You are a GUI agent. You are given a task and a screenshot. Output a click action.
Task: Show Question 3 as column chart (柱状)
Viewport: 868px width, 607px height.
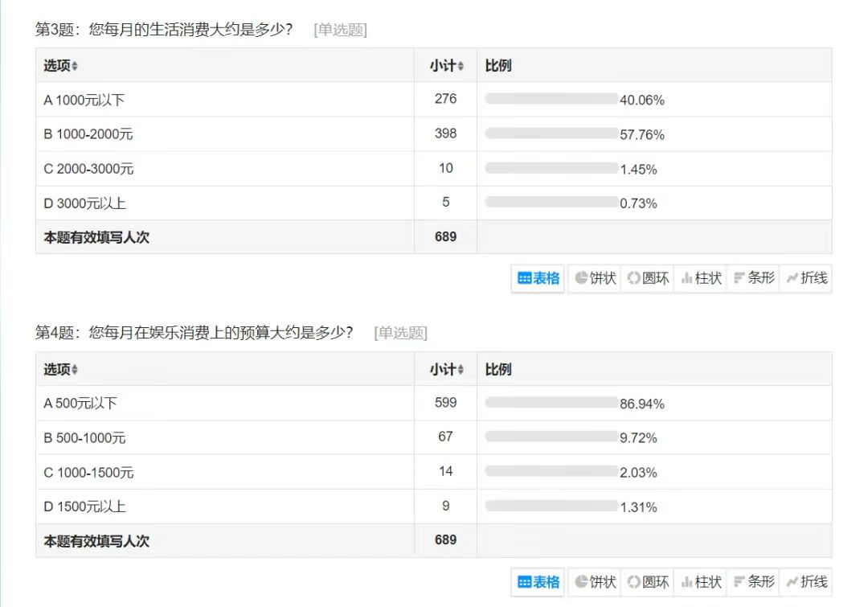[x=701, y=278]
